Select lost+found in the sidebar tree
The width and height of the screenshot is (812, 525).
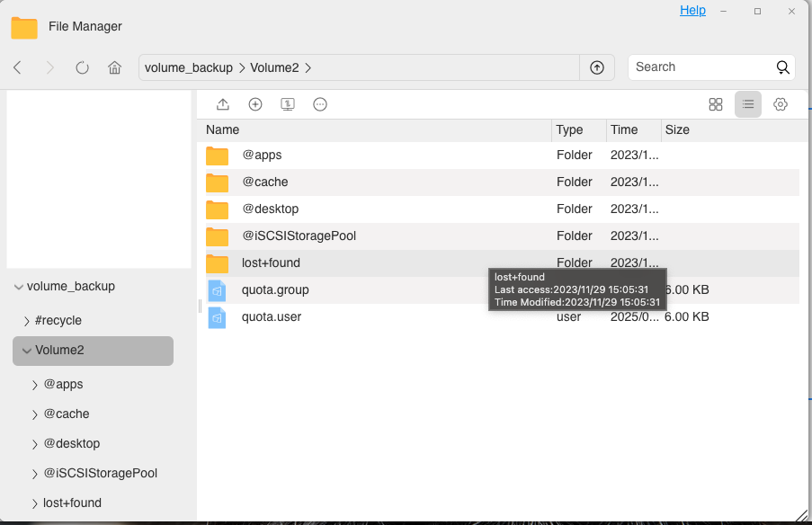72,503
